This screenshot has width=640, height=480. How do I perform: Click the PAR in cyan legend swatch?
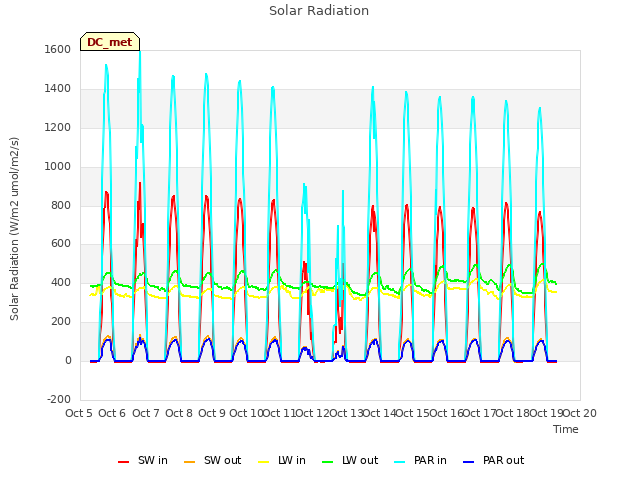(x=400, y=462)
